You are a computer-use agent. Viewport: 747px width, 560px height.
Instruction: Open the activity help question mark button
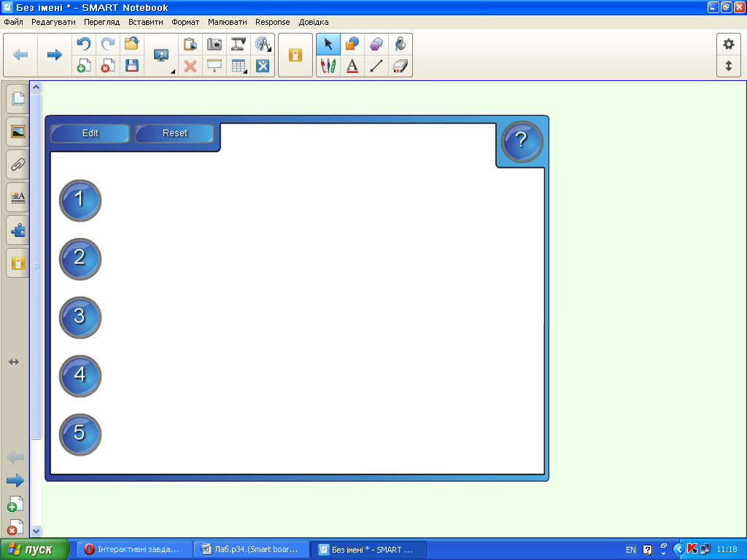(522, 142)
